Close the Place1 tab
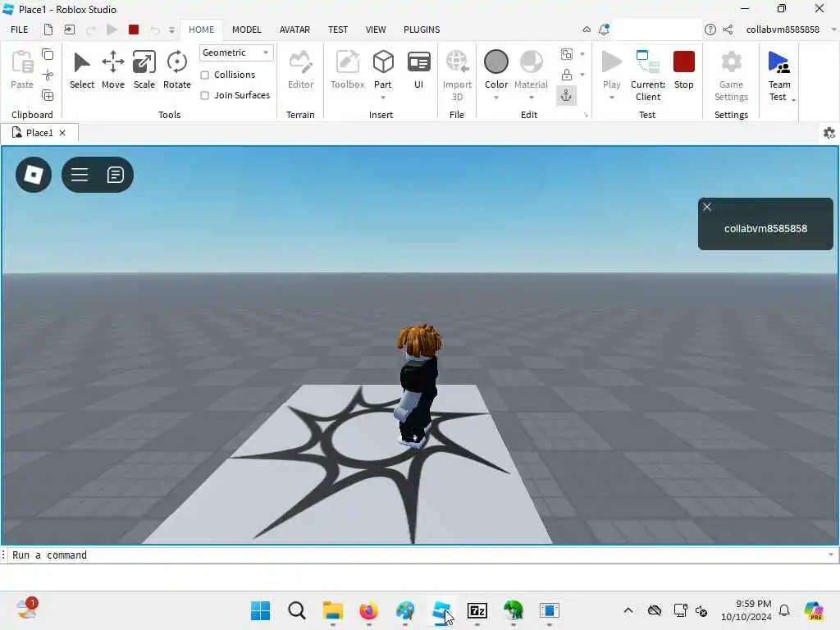 62,133
